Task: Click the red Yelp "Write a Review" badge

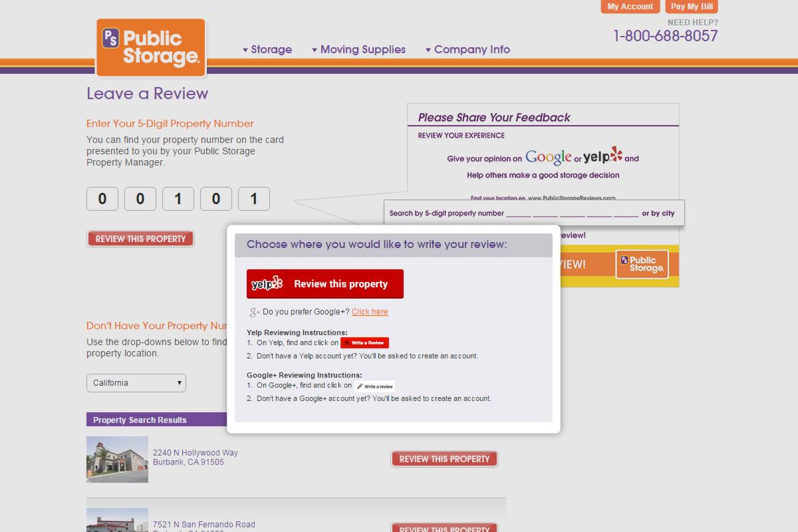Action: [364, 342]
